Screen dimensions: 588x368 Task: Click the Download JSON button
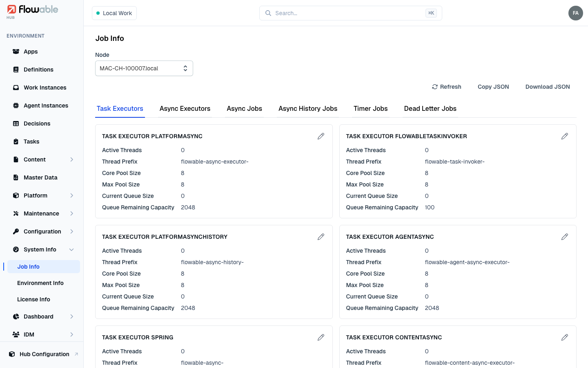pos(548,87)
